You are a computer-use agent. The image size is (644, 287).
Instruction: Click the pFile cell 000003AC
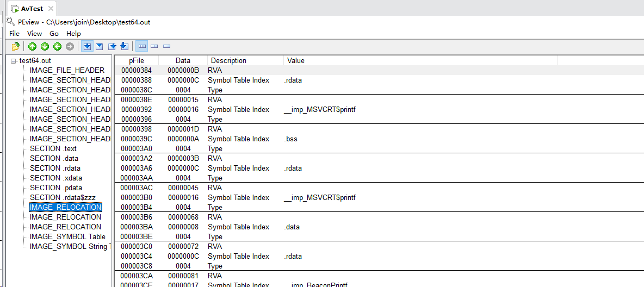[137, 188]
